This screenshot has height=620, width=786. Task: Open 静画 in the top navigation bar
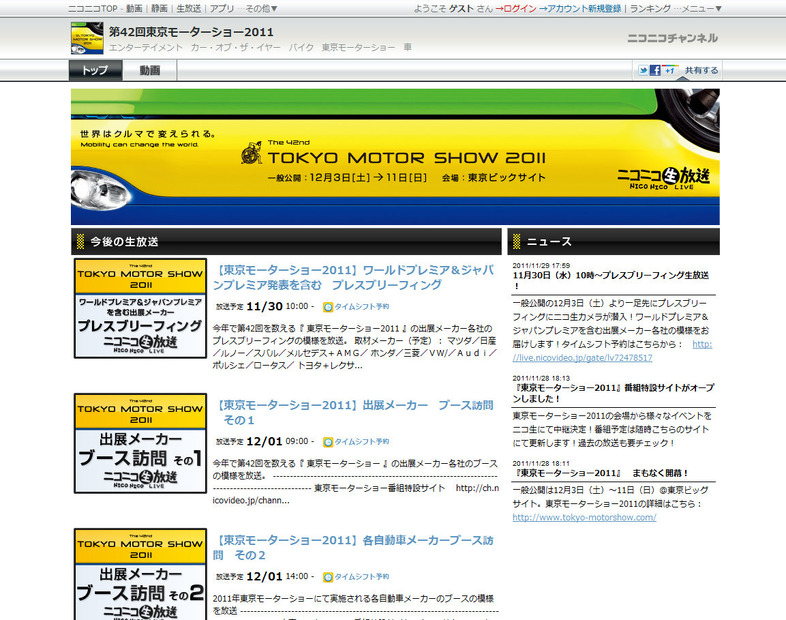tap(159, 9)
